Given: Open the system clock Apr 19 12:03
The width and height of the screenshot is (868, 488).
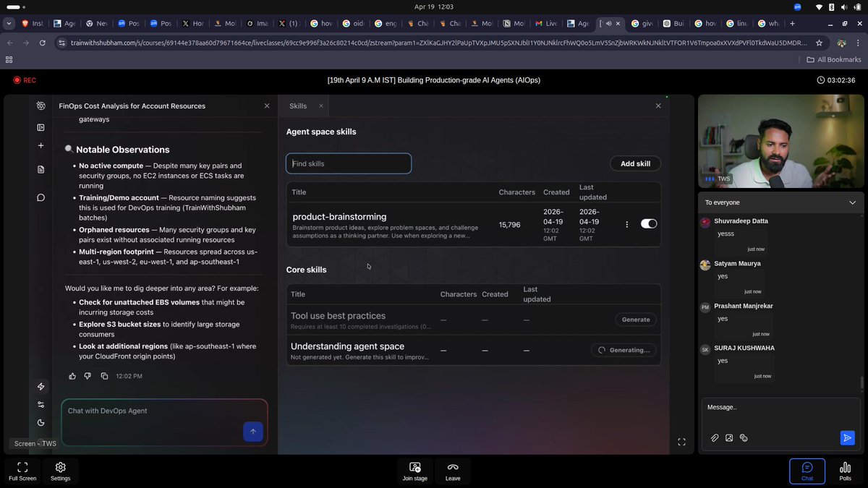Looking at the screenshot, I should [x=434, y=7].
